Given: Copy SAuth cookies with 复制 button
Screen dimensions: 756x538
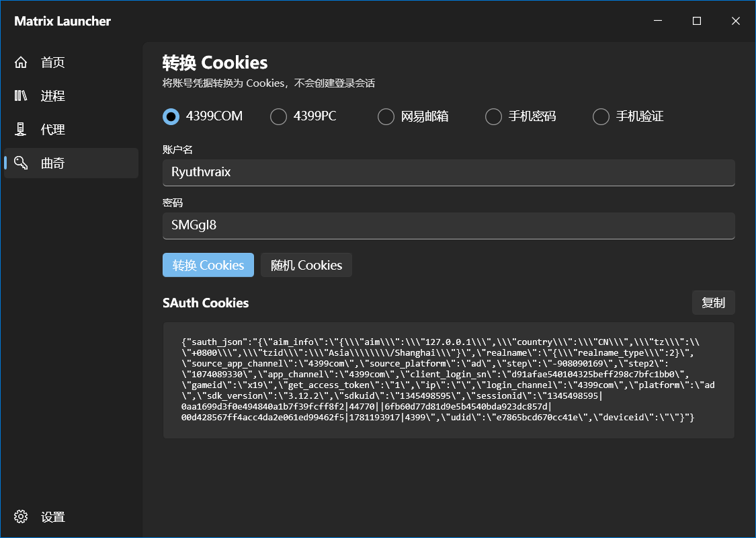Looking at the screenshot, I should tap(713, 303).
